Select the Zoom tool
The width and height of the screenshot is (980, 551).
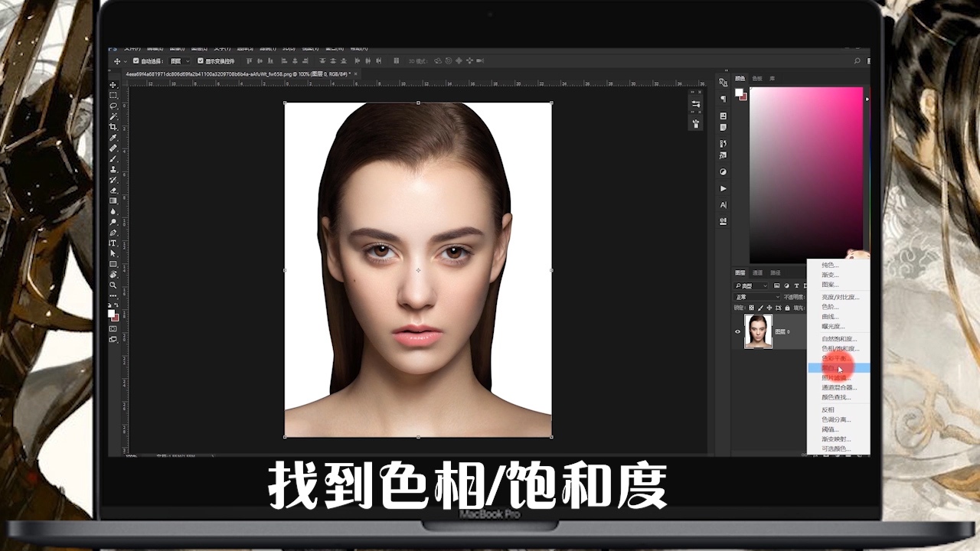pyautogui.click(x=113, y=285)
